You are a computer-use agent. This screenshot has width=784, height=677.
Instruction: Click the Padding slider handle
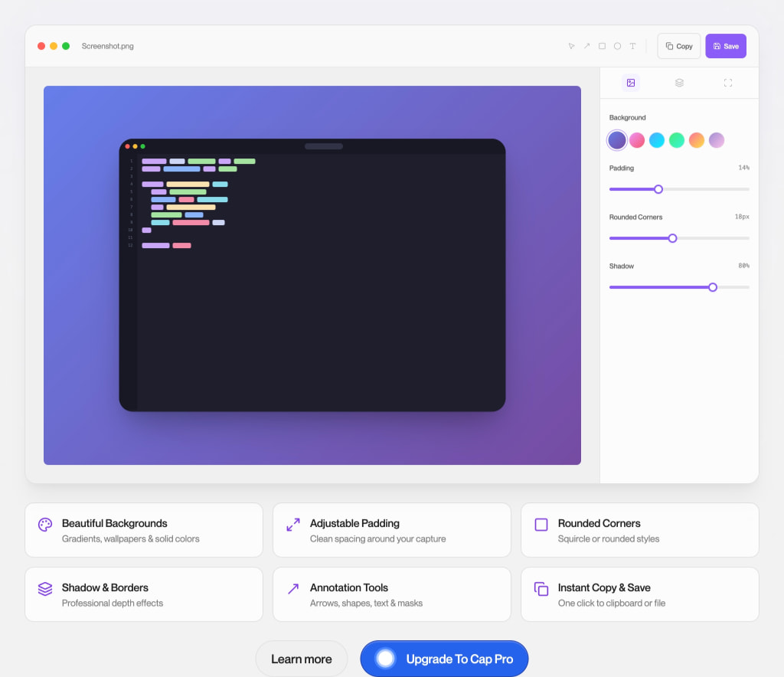(x=658, y=189)
